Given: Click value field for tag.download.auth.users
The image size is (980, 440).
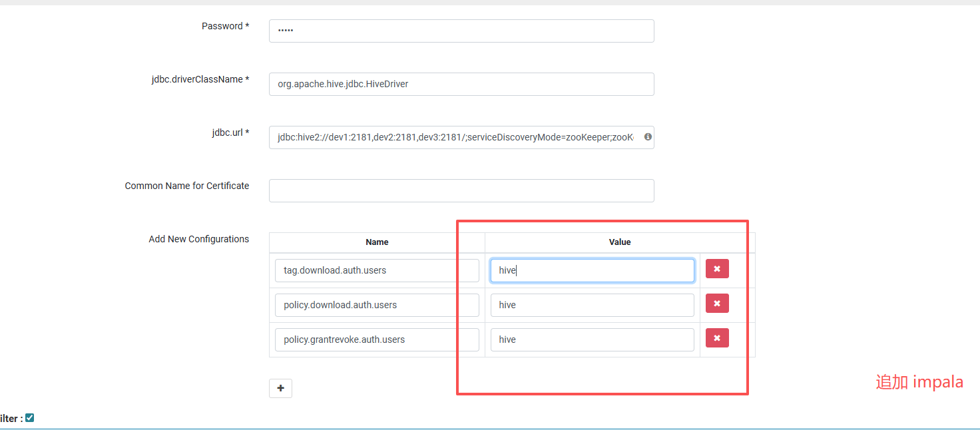Looking at the screenshot, I should pos(592,270).
